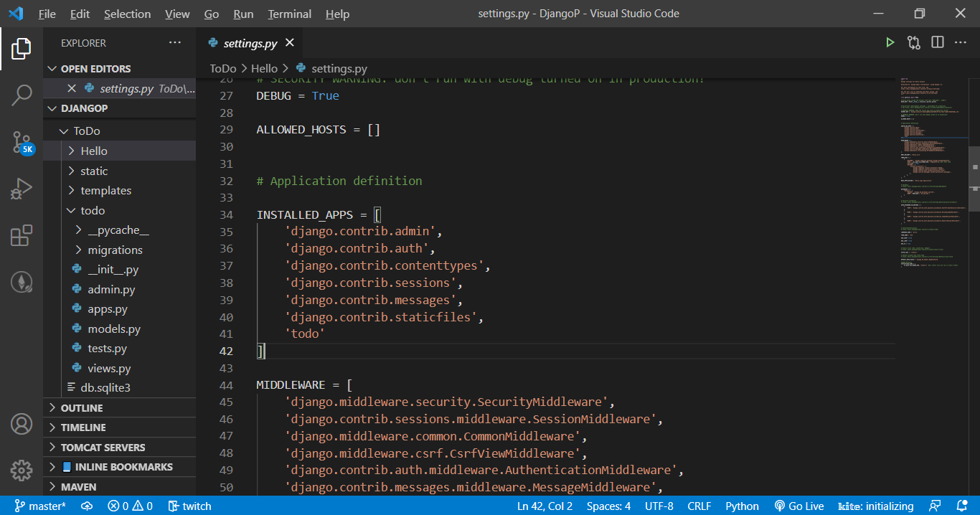Screen dimensions: 980x515
Task: Click the master* git branch status item
Action: 40,506
